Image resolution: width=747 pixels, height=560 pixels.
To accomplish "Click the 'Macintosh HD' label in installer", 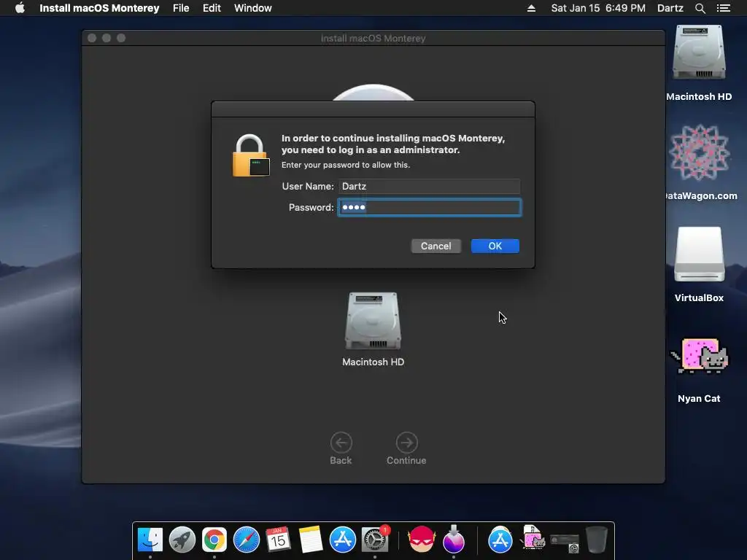I will point(373,362).
